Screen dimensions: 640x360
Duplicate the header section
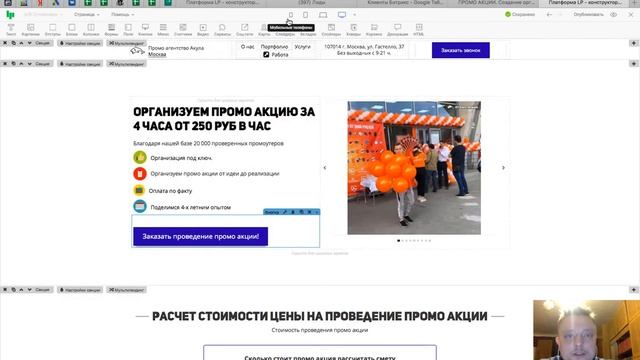pyautogui.click(x=13, y=43)
